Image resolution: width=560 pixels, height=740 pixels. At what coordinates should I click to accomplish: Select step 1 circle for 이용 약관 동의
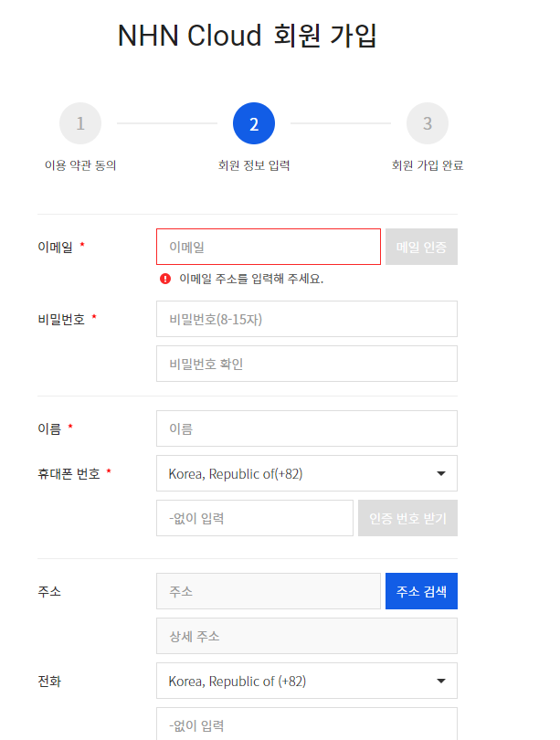[80, 123]
